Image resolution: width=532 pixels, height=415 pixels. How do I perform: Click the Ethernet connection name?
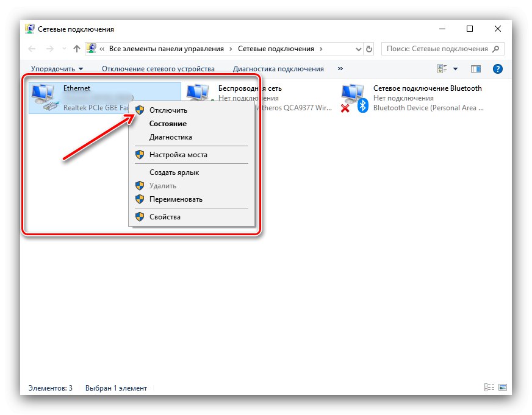[77, 88]
